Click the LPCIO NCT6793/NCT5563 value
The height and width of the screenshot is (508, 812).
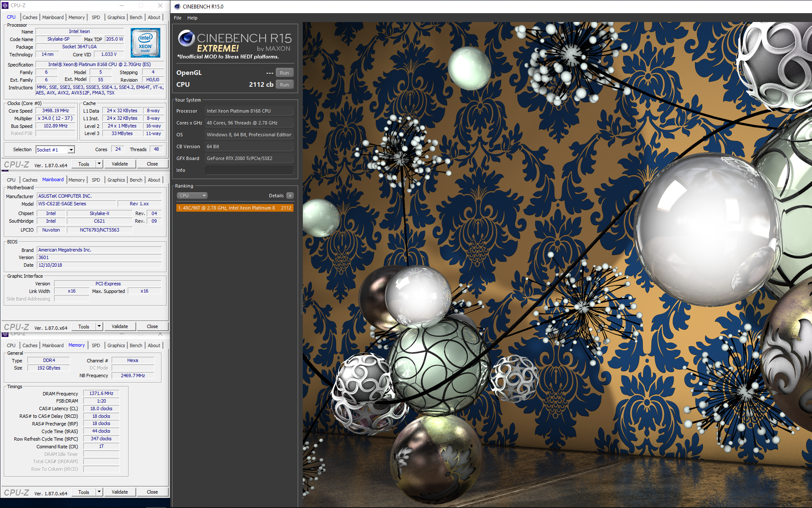click(x=99, y=230)
